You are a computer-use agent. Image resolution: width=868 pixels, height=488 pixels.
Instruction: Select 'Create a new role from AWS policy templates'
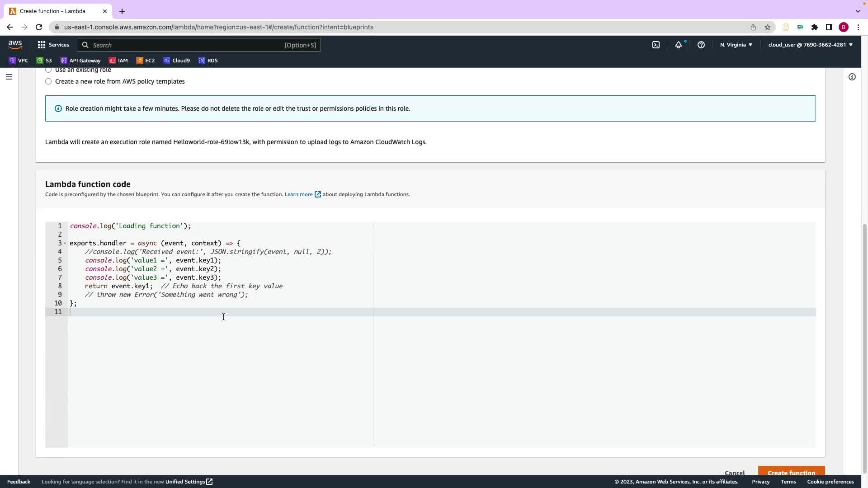pos(48,81)
